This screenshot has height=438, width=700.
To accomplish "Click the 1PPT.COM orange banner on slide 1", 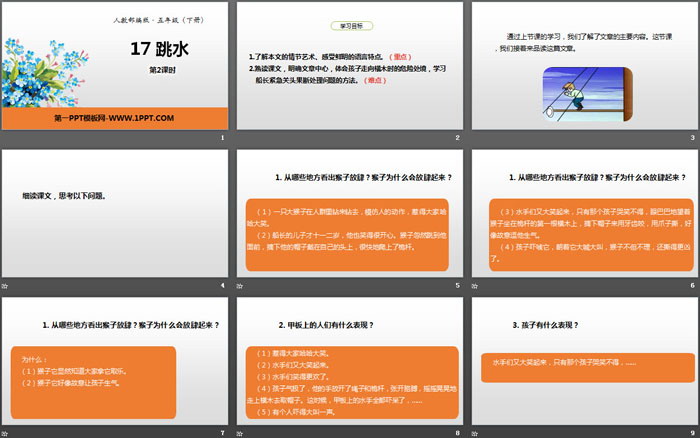I will point(114,117).
